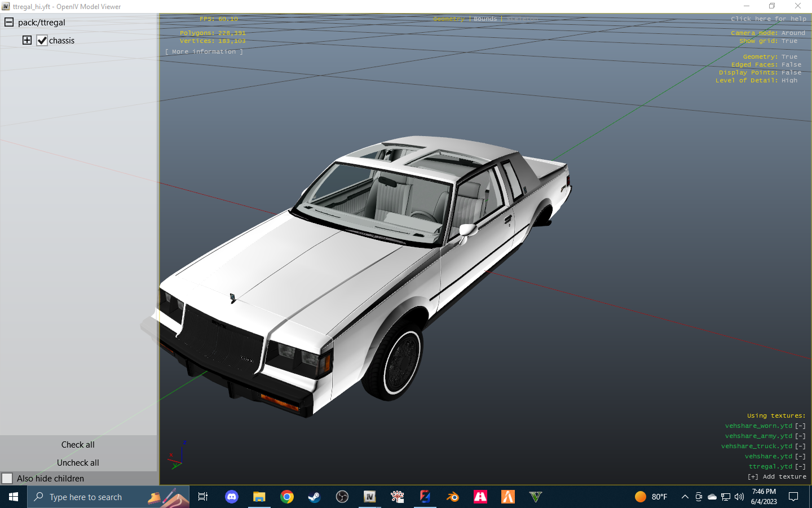Remove the ttregal.ytd texture entry
This screenshot has height=508, width=812.
800,467
